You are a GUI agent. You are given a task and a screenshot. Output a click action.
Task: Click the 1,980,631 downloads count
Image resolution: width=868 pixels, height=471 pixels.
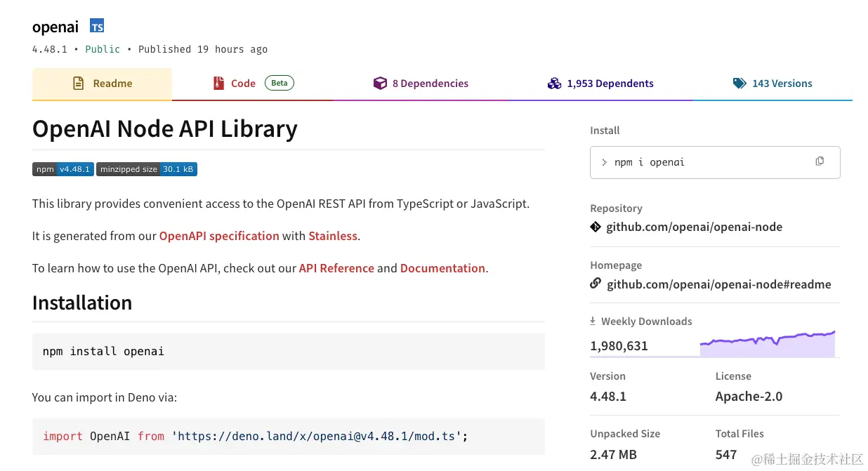pos(619,345)
